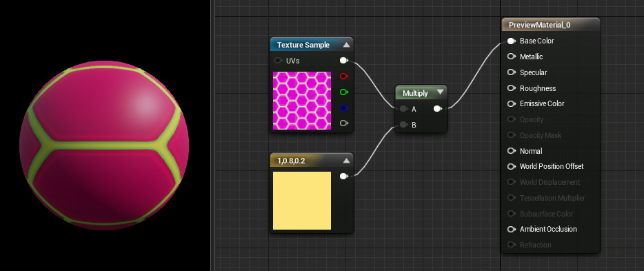Click the Texture Sample RGB white output pin
Viewport: 644px width, 271px height.
click(344, 61)
